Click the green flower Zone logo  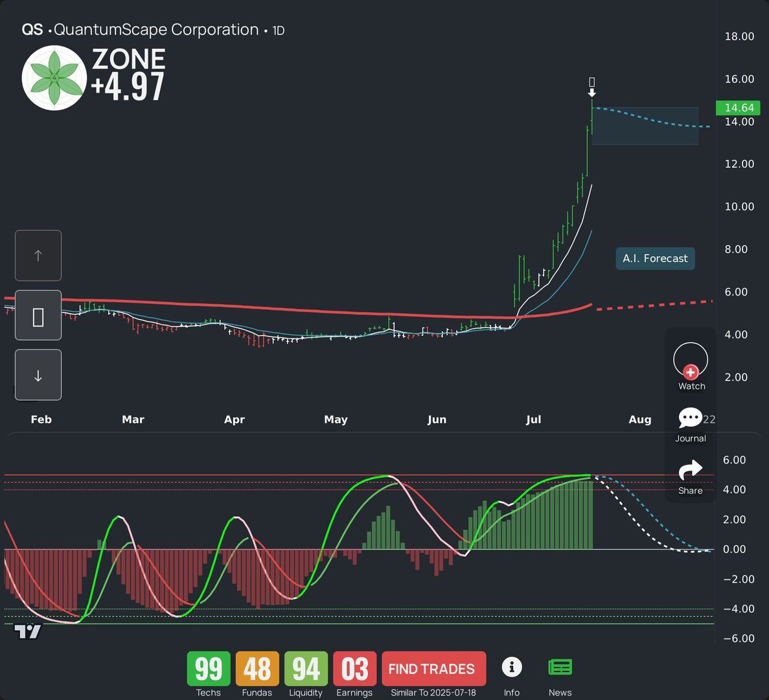pos(54,78)
